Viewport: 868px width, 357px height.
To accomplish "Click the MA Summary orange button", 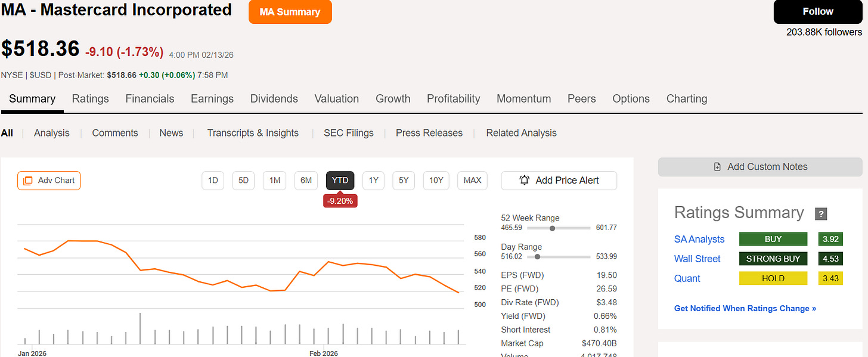I will point(290,12).
